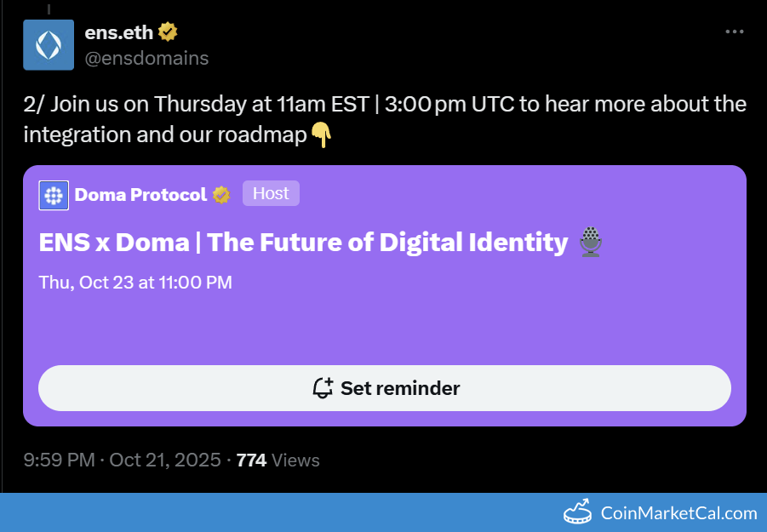Click the bell icon in Set reminder

(x=323, y=388)
